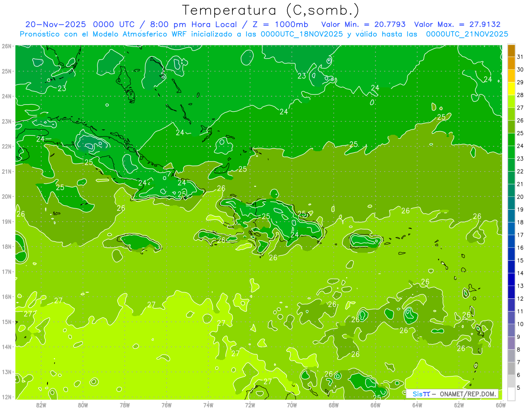Click the value 21 on the color scale

pos(520,184)
